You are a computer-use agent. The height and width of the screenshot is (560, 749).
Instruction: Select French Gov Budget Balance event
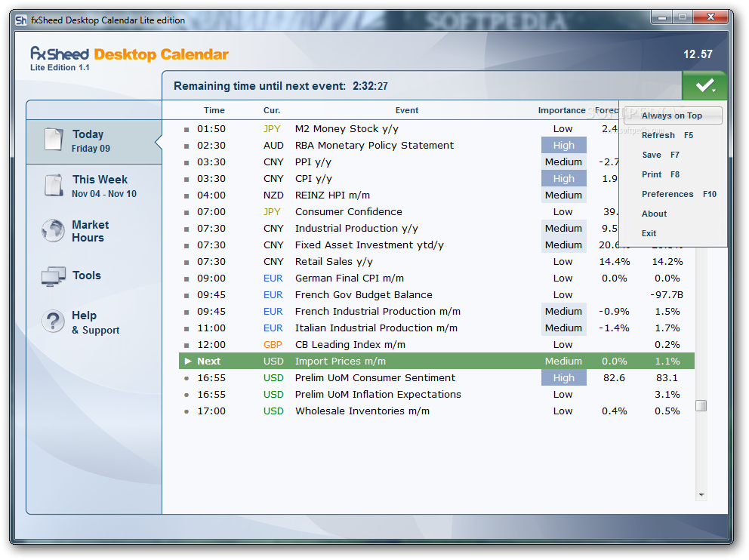(x=363, y=294)
